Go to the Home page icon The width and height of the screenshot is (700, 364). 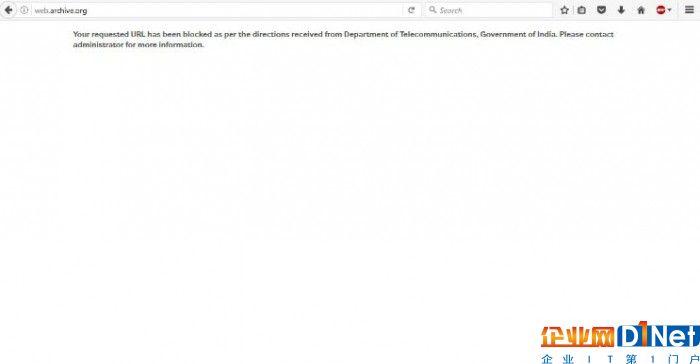coord(641,10)
